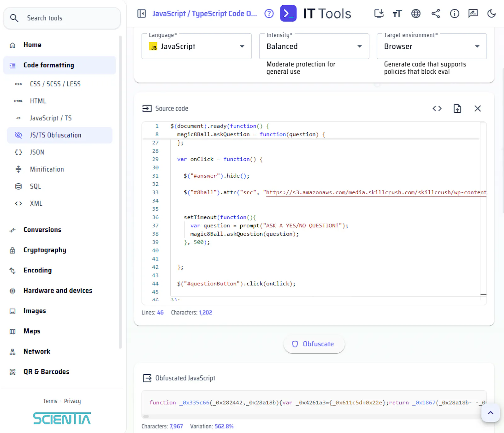Click the upload file icon
Image resolution: width=504 pixels, height=433 pixels.
457,109
